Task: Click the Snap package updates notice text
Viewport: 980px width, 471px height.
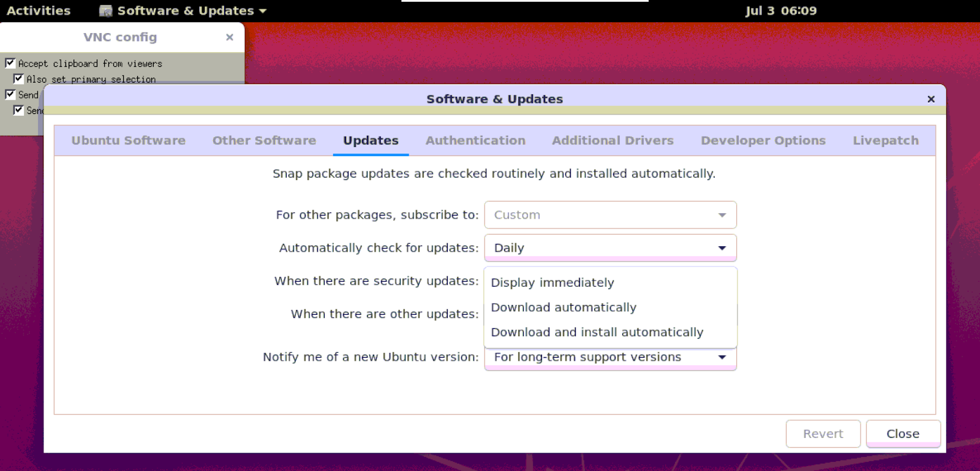Action: tap(494, 174)
